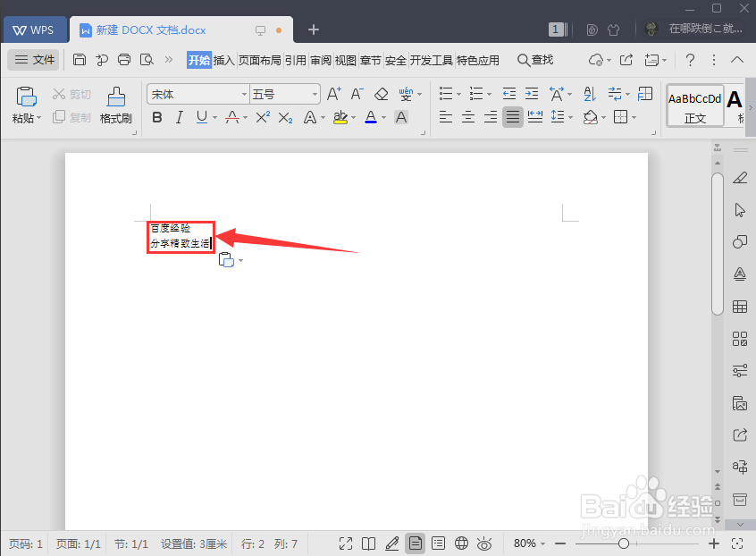Center align the paragraph

click(x=467, y=116)
